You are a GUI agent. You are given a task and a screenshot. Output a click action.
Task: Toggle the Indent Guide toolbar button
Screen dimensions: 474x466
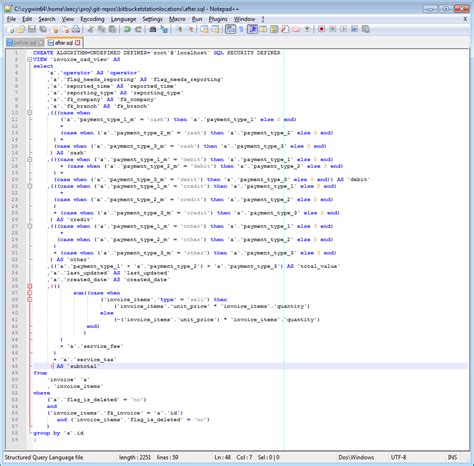(252, 29)
